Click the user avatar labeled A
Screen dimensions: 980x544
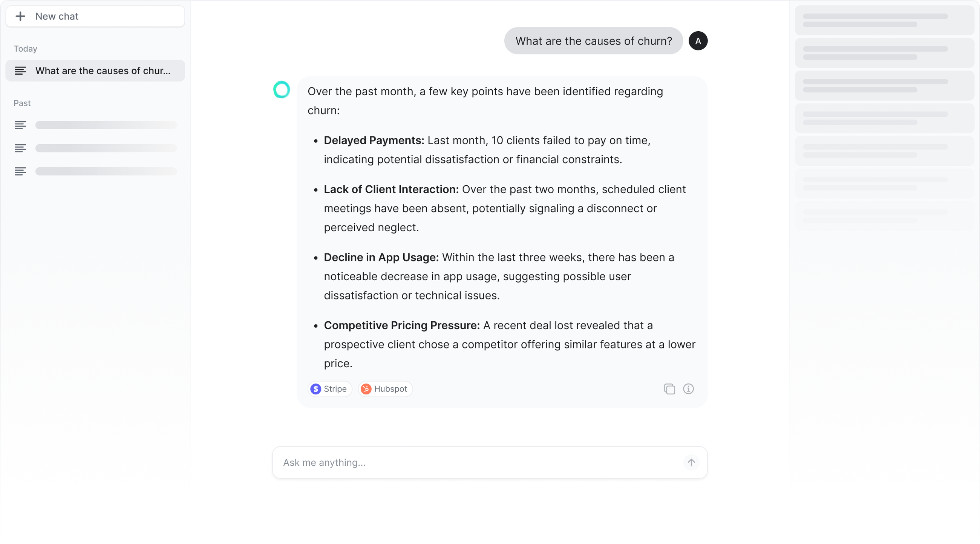698,41
